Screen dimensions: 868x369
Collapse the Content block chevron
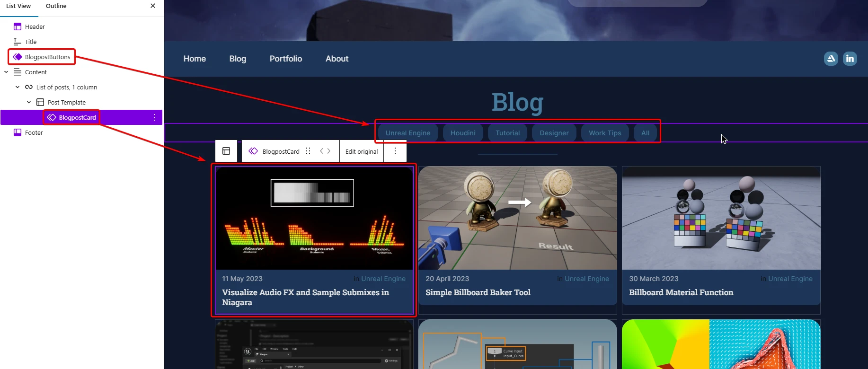tap(6, 72)
